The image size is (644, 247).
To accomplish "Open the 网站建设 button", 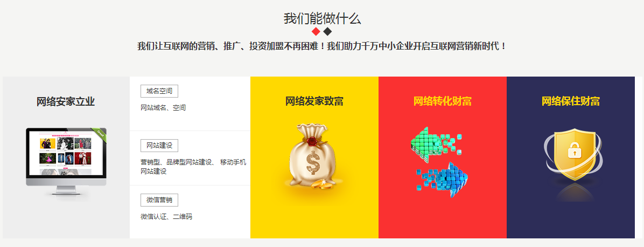I will 159,145.
